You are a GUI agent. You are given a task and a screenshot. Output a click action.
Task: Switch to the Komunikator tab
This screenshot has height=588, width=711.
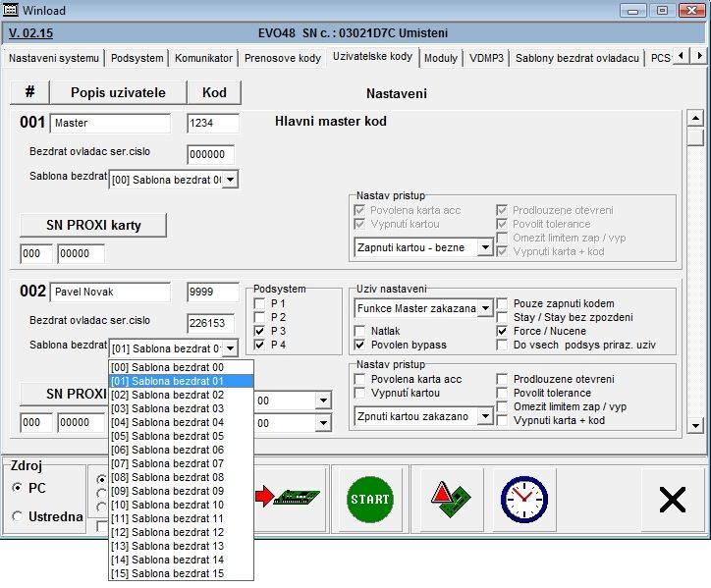204,58
